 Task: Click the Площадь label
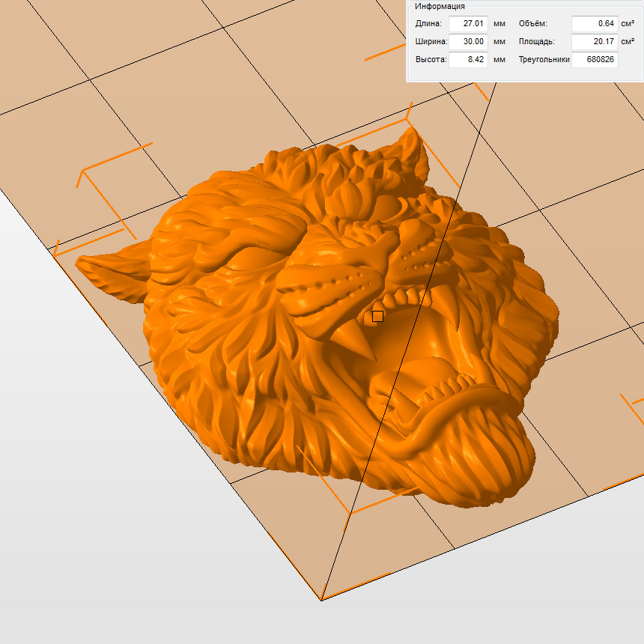[536, 42]
